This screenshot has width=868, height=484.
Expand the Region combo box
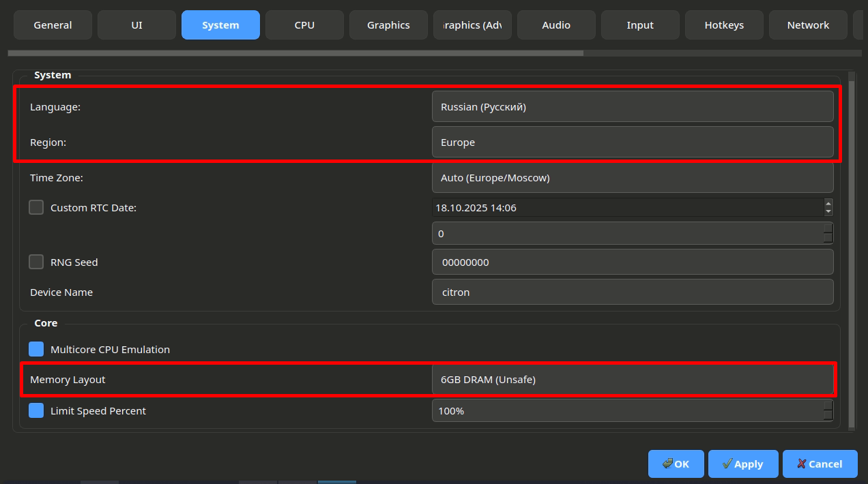[x=632, y=142]
